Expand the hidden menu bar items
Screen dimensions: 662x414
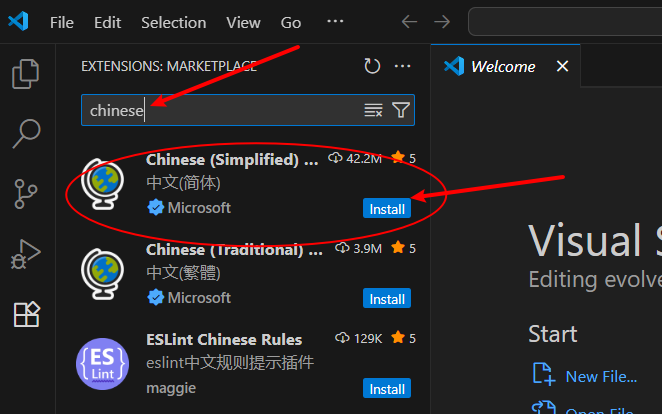[x=335, y=21]
